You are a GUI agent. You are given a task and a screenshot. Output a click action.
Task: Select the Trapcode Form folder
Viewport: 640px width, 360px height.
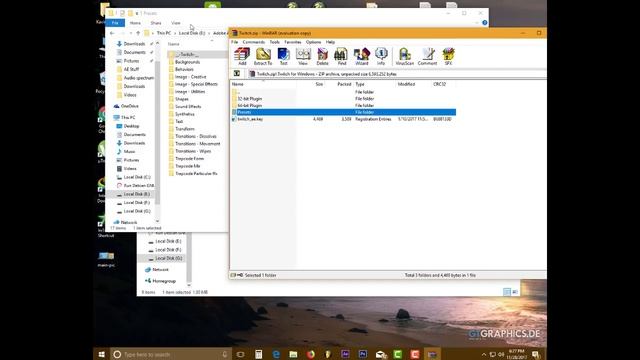tap(189, 158)
